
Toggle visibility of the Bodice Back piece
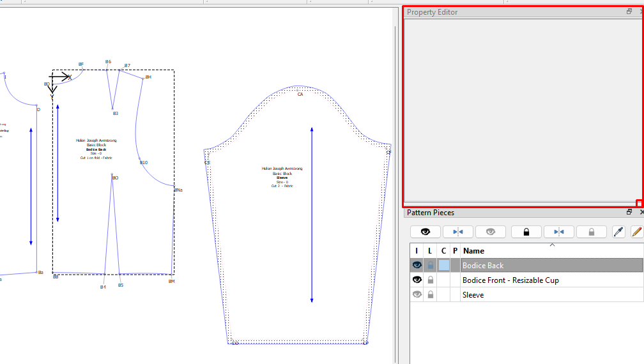click(417, 265)
